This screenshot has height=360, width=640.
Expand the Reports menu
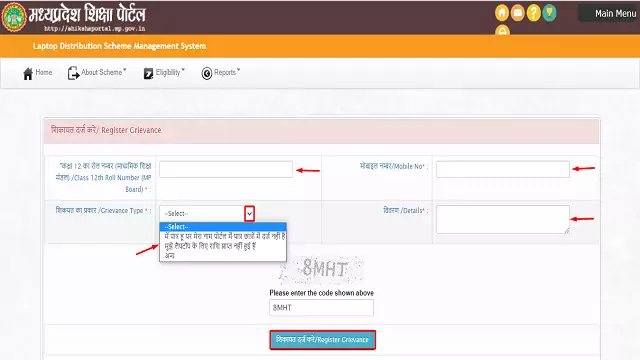click(x=227, y=72)
